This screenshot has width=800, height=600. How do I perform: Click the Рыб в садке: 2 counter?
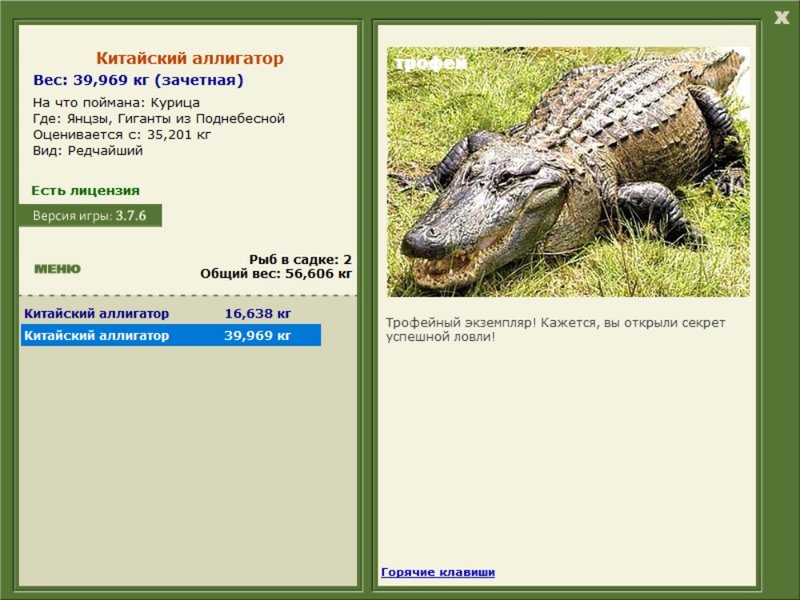(301, 259)
